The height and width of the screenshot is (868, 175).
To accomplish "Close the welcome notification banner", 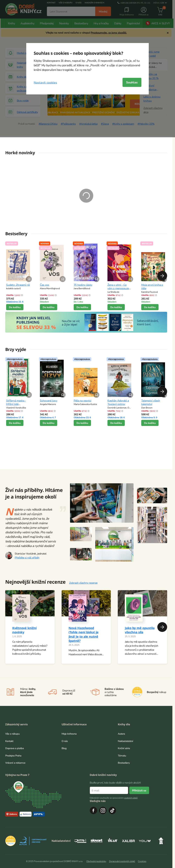I will pyautogui.click(x=168, y=33).
